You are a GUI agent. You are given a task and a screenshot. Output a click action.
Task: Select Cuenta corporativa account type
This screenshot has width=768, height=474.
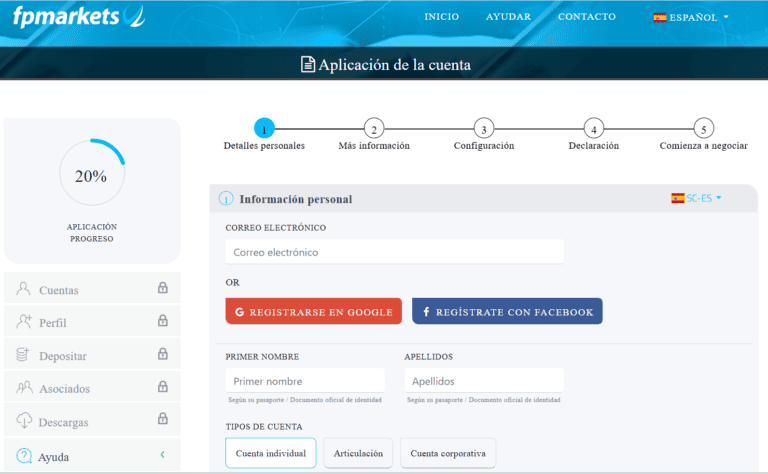point(447,453)
